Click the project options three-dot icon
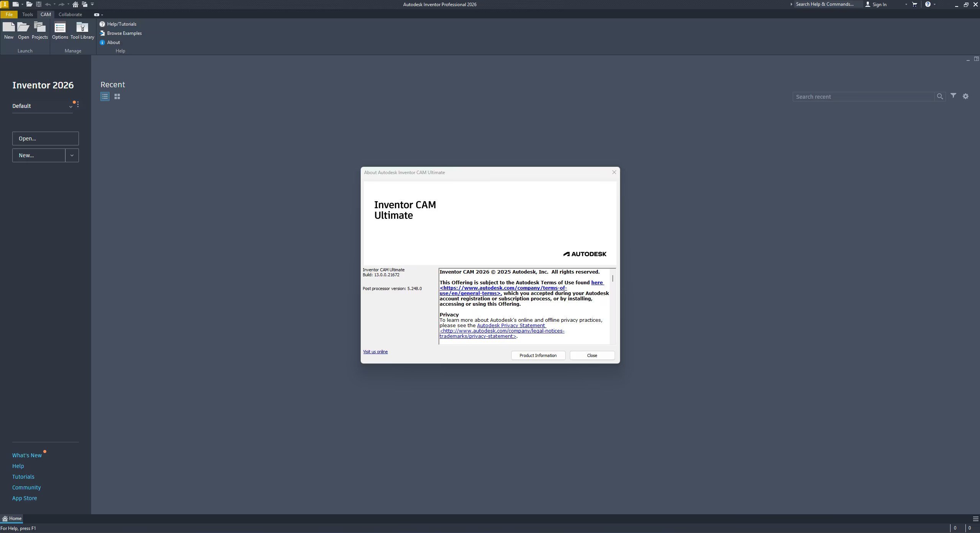This screenshot has height=533, width=980. [78, 104]
